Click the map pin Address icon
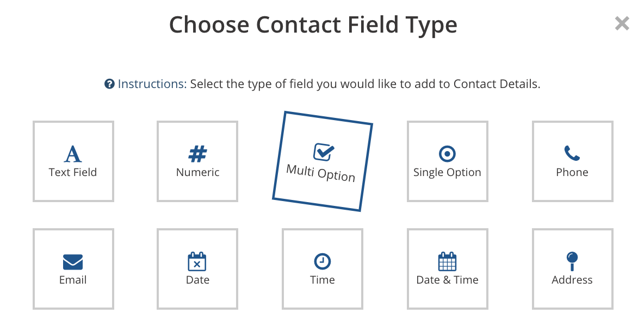 572,262
